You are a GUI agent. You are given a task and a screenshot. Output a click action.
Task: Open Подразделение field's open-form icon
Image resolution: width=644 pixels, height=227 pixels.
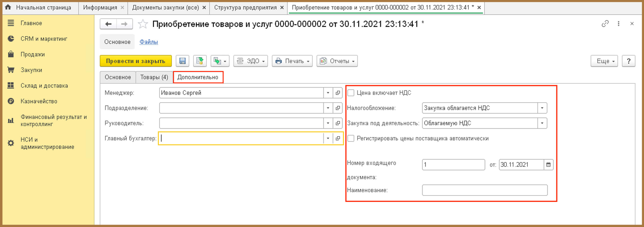pyautogui.click(x=338, y=108)
